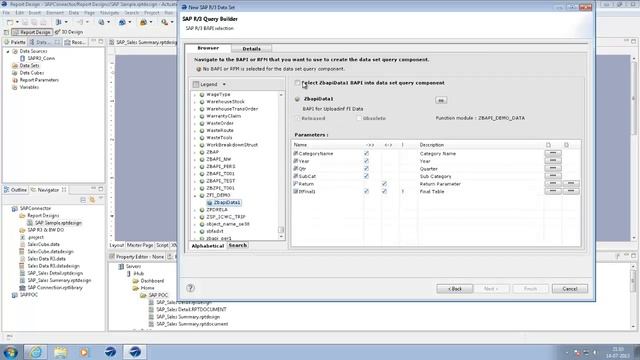The image size is (640, 360).
Task: Select SAP Connection.rptlibrary file
Action: (55, 288)
